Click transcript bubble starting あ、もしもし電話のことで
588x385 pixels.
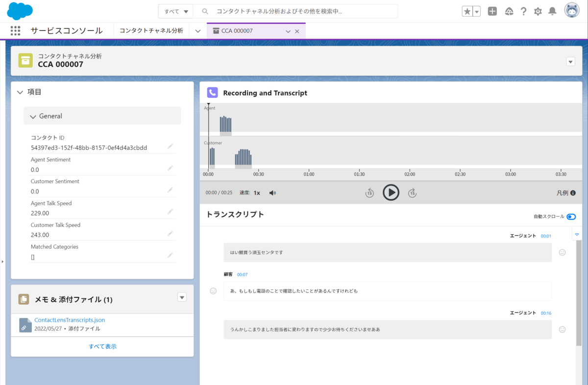tap(388, 291)
